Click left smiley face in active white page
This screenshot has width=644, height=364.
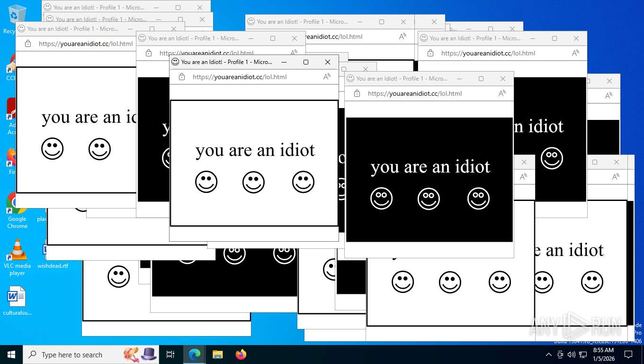(x=206, y=182)
